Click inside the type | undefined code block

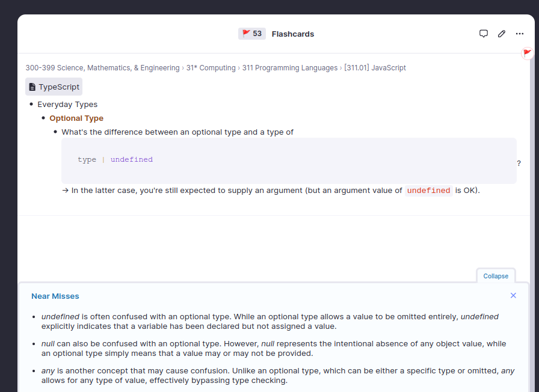(x=289, y=160)
